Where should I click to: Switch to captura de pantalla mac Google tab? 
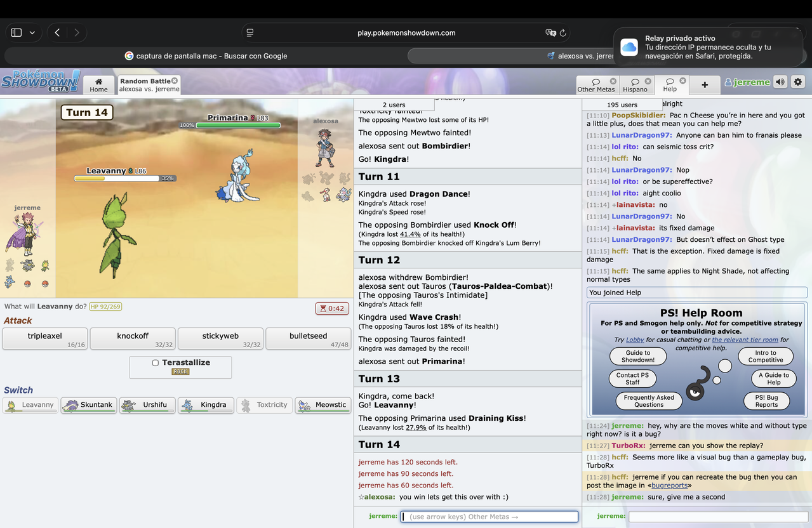206,56
